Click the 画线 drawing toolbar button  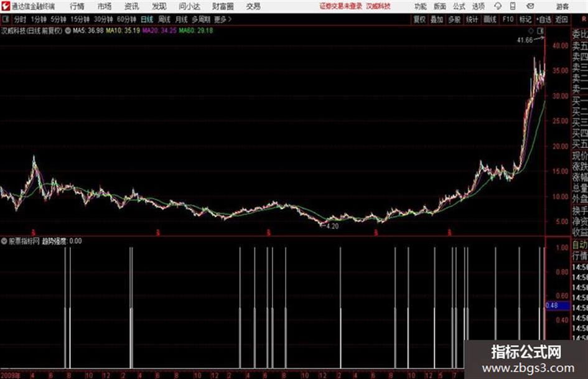[490, 19]
